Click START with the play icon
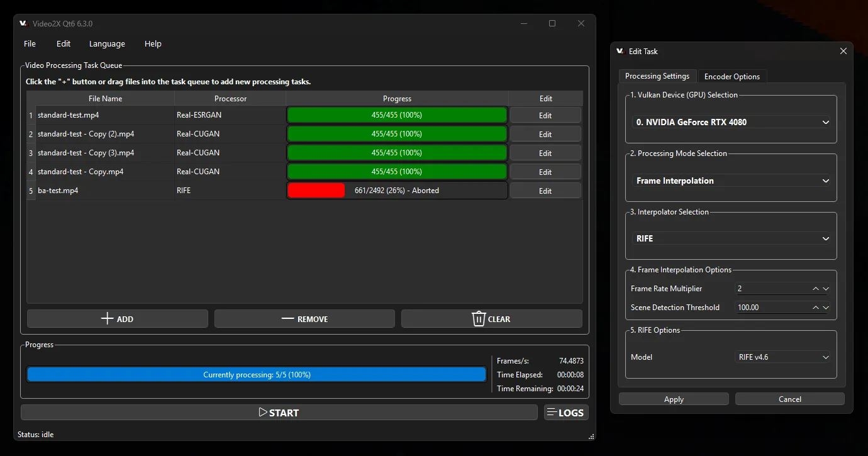The width and height of the screenshot is (868, 456). click(279, 413)
